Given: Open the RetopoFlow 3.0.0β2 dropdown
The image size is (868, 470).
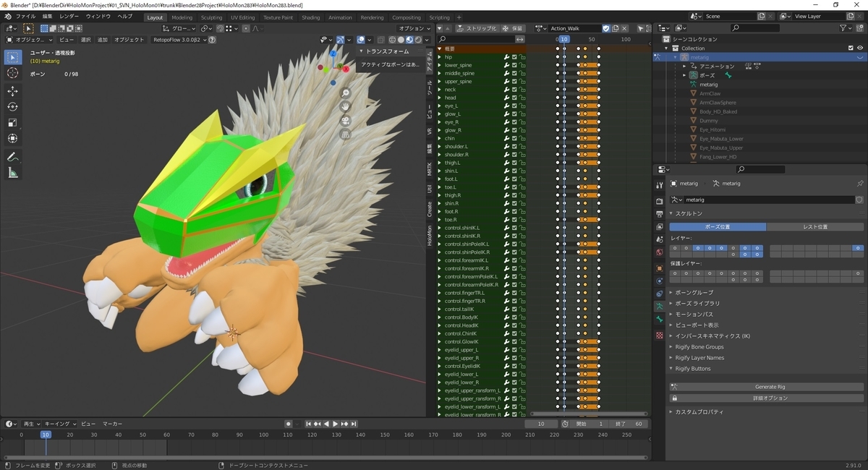Looking at the screenshot, I should 178,40.
